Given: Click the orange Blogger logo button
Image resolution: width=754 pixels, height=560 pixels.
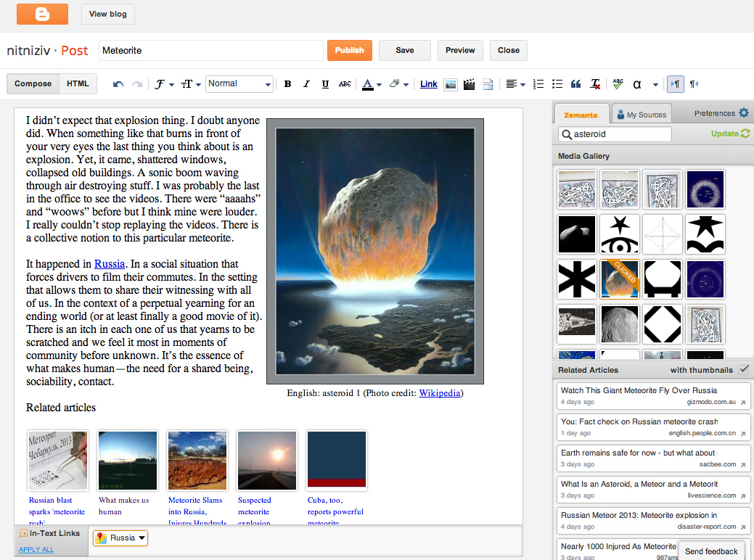Looking at the screenshot, I should coord(42,14).
